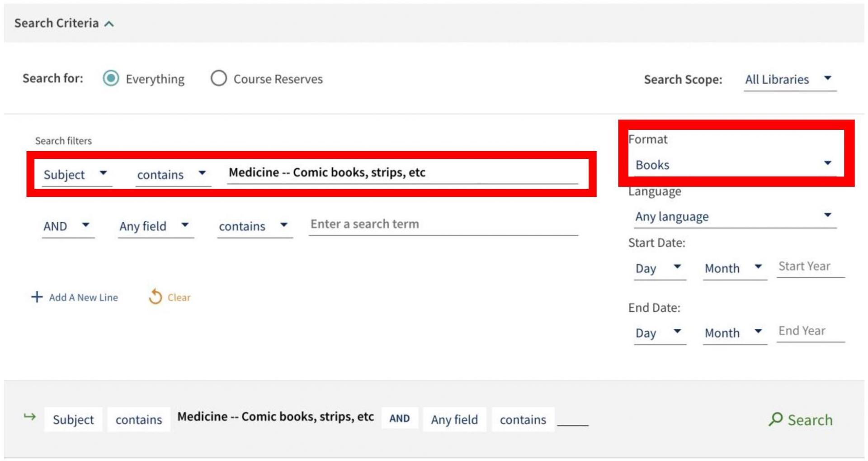Click the Add A New Line link text
The image size is (868, 461).
[84, 298]
